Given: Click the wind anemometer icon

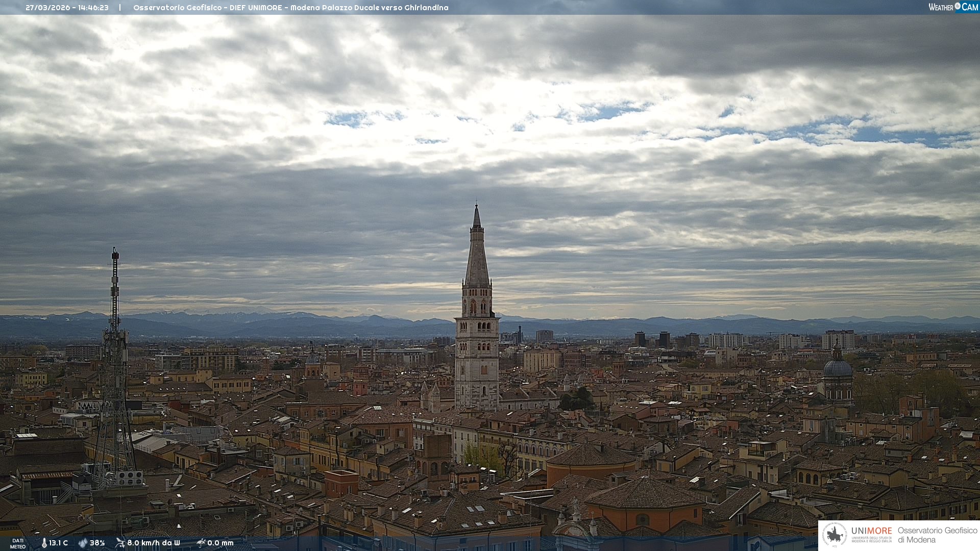Looking at the screenshot, I should pos(120,543).
